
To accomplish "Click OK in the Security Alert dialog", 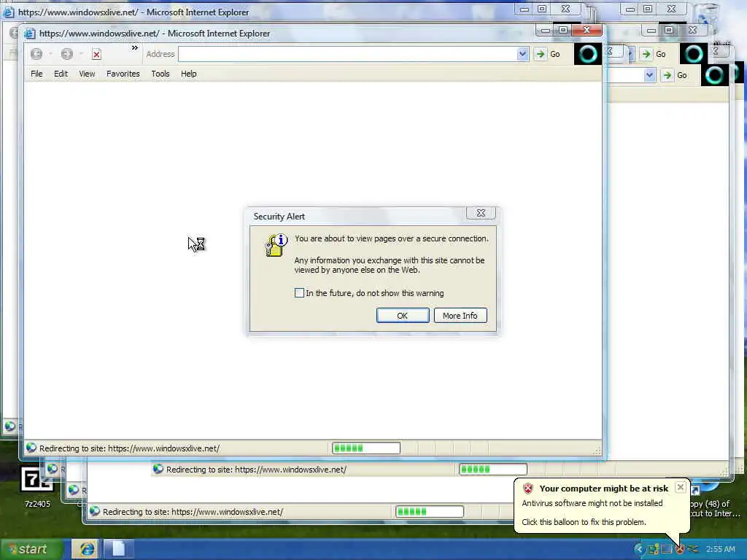I will coord(403,315).
